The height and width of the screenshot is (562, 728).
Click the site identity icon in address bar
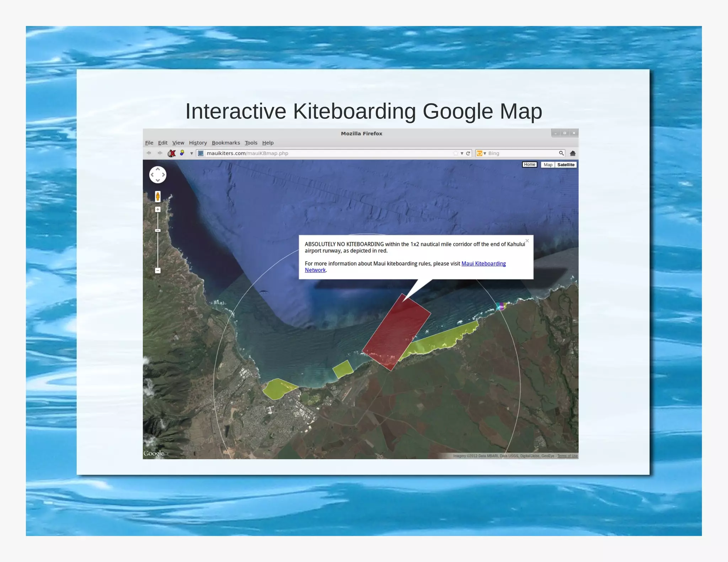click(x=201, y=153)
